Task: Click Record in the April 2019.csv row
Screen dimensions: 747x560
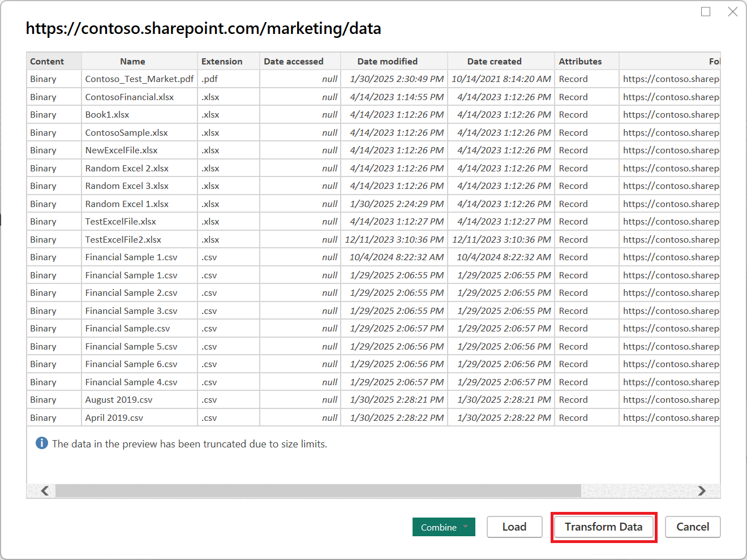Action: [x=587, y=417]
